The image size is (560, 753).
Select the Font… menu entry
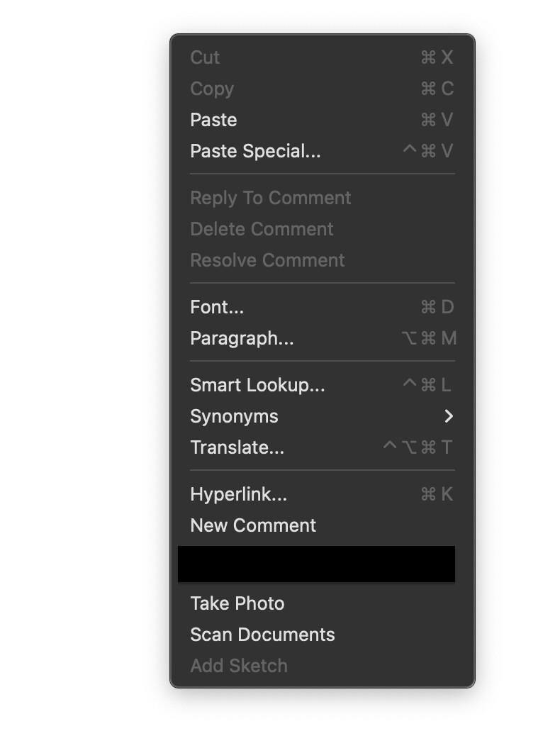[323, 307]
